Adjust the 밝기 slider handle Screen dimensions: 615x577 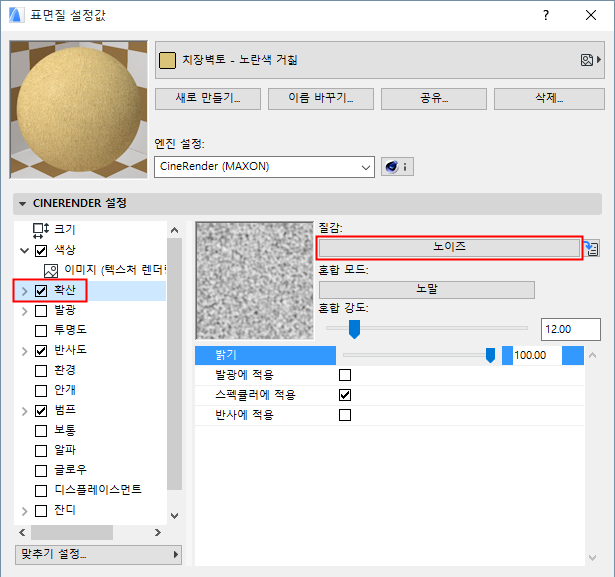pyautogui.click(x=490, y=355)
